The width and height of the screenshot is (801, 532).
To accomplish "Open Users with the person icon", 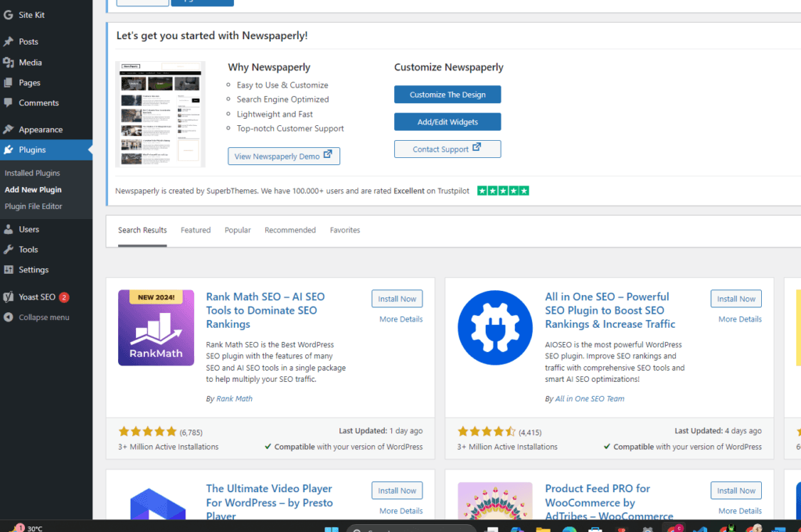I will pos(8,229).
